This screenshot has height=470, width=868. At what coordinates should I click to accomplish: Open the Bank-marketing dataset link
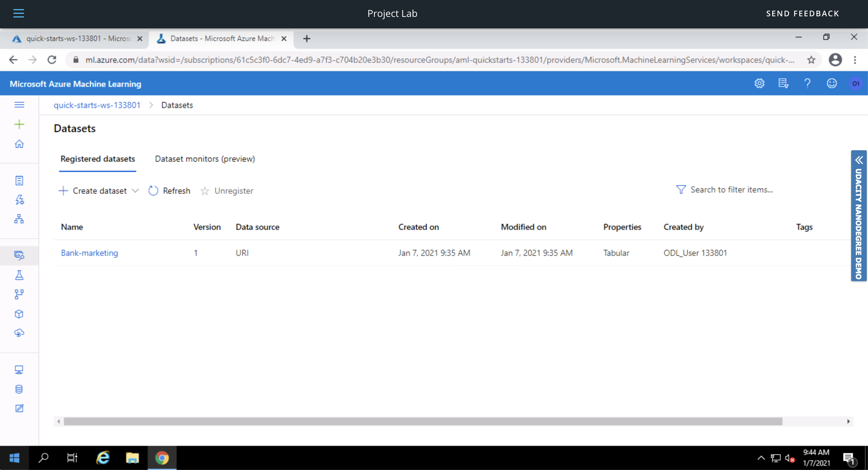(x=89, y=253)
